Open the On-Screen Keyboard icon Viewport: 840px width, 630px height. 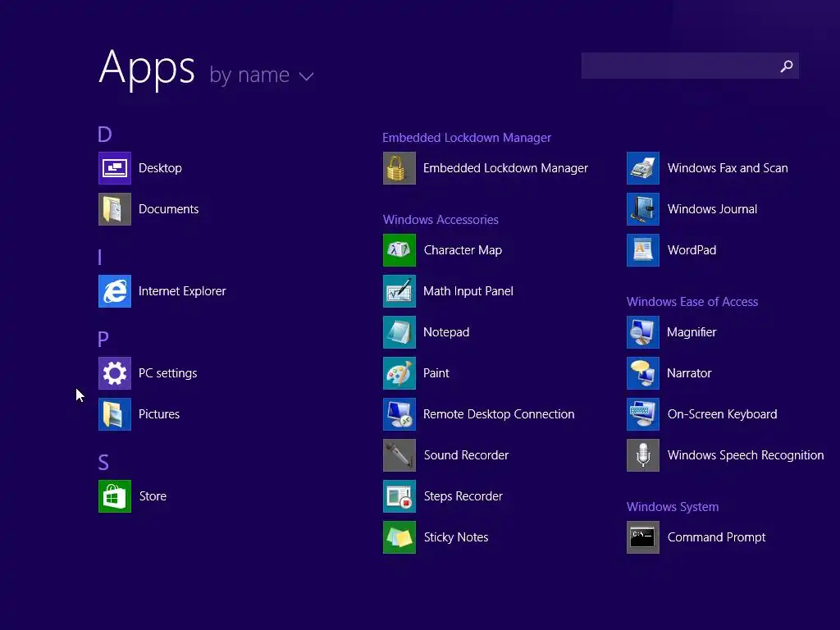643,414
